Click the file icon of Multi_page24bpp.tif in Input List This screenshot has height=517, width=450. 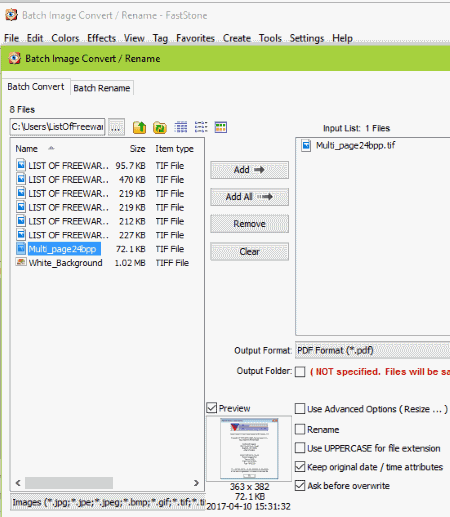coord(306,146)
